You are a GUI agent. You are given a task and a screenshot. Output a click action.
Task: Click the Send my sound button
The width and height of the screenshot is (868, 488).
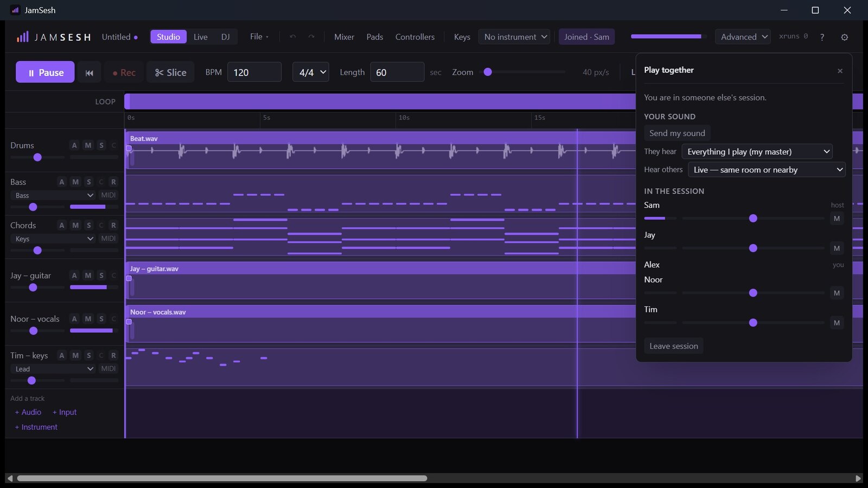677,133
